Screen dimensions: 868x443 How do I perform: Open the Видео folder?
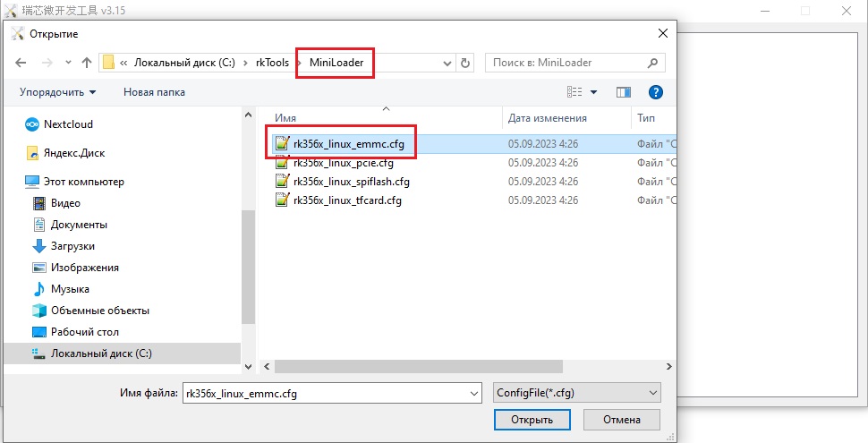pyautogui.click(x=65, y=203)
